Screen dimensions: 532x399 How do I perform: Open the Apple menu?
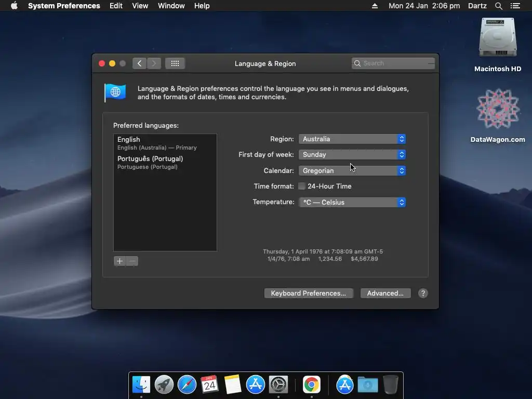pyautogui.click(x=14, y=6)
